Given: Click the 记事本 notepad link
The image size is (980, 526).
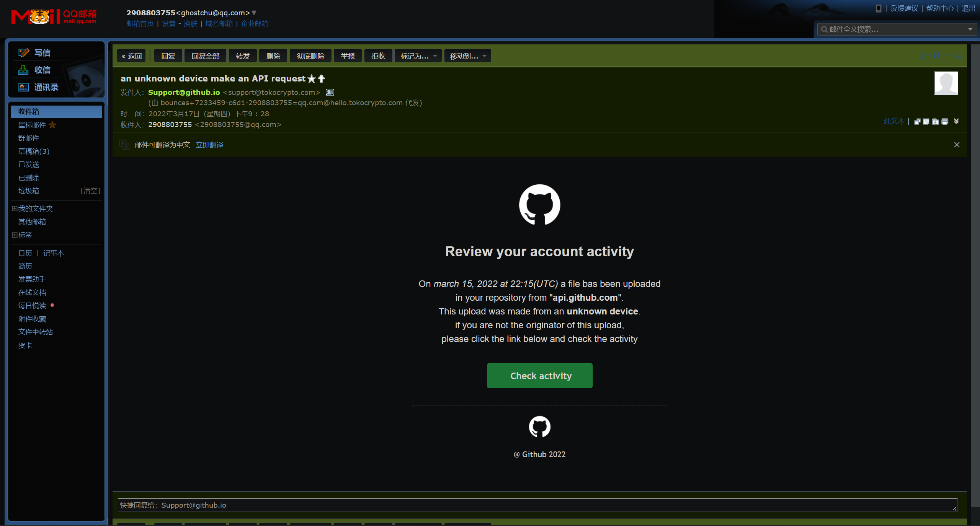Looking at the screenshot, I should click(54, 253).
